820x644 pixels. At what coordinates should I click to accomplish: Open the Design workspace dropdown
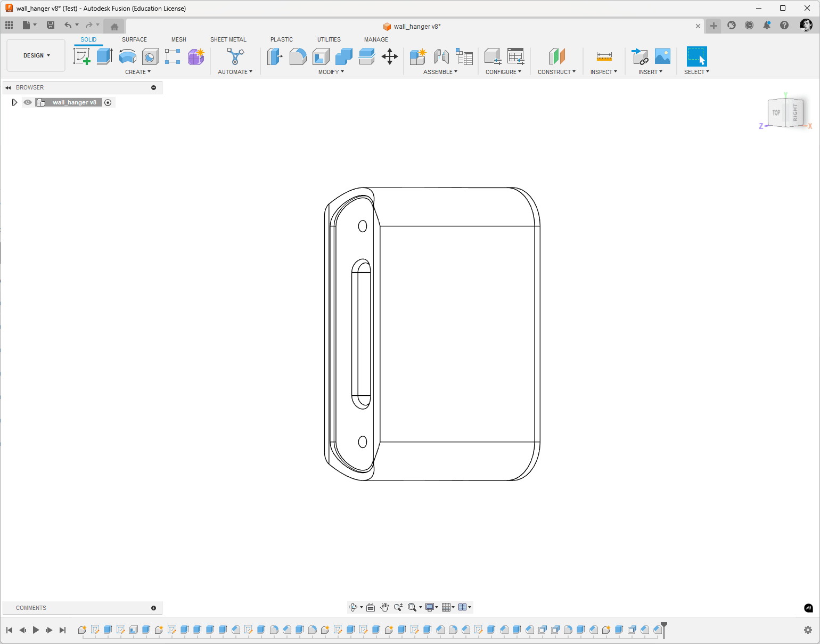36,55
